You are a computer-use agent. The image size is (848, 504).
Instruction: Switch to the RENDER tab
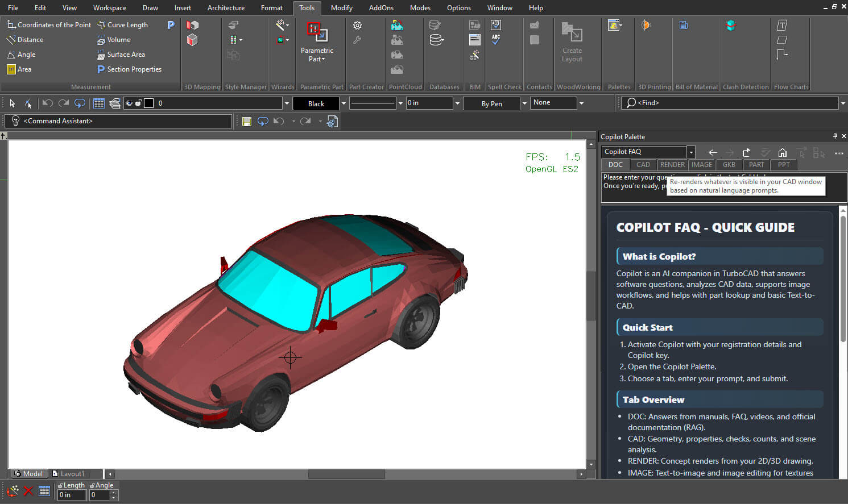pyautogui.click(x=672, y=165)
